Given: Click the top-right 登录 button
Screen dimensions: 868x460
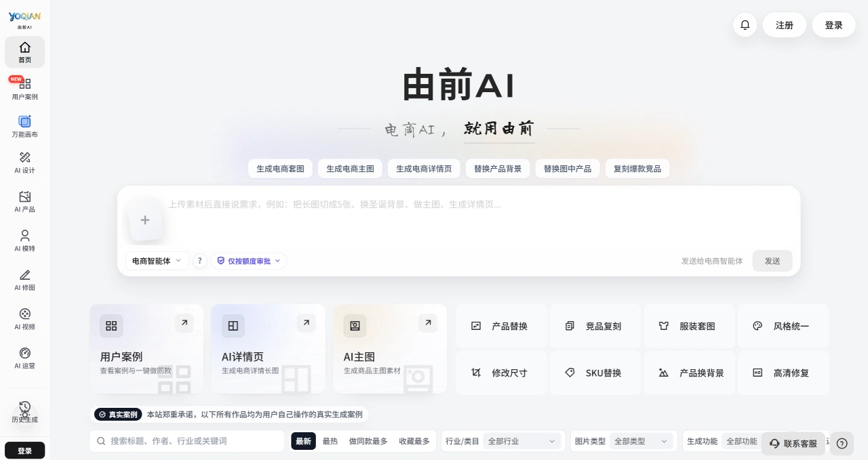Looking at the screenshot, I should coord(833,25).
